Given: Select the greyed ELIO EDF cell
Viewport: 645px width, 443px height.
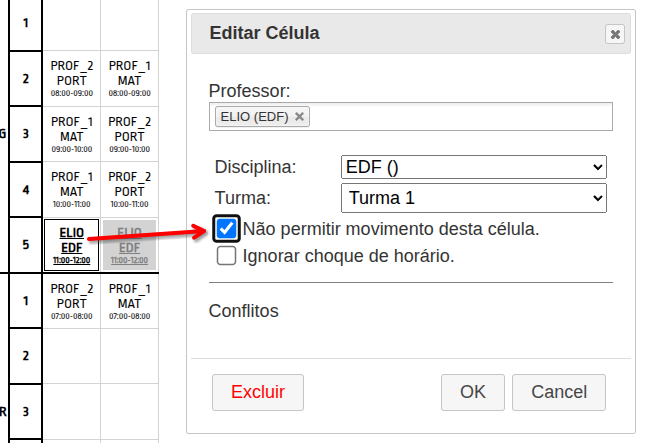Looking at the screenshot, I should pyautogui.click(x=129, y=245).
